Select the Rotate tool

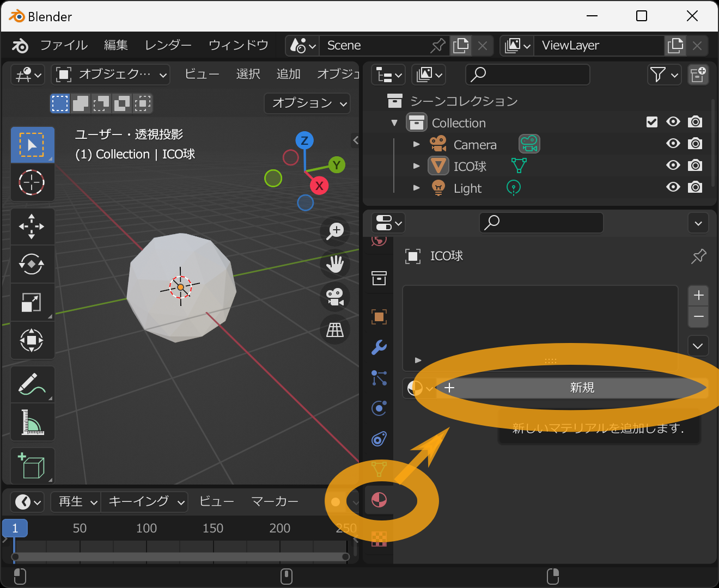32,265
